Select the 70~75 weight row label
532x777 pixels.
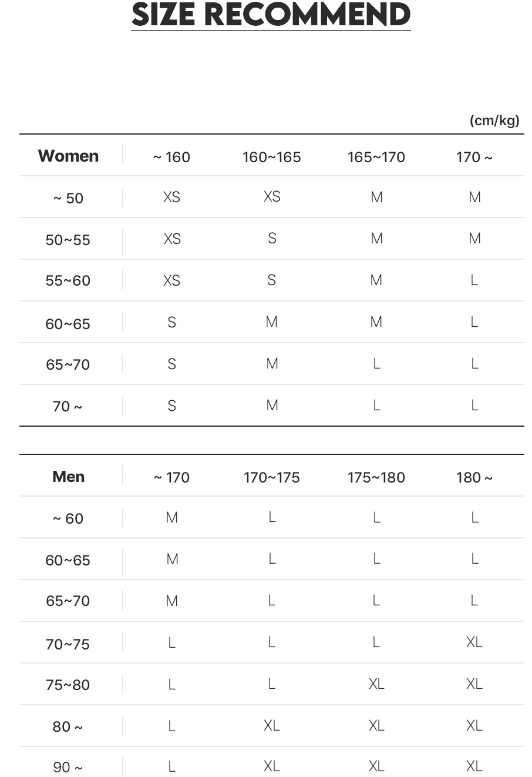[x=68, y=644]
